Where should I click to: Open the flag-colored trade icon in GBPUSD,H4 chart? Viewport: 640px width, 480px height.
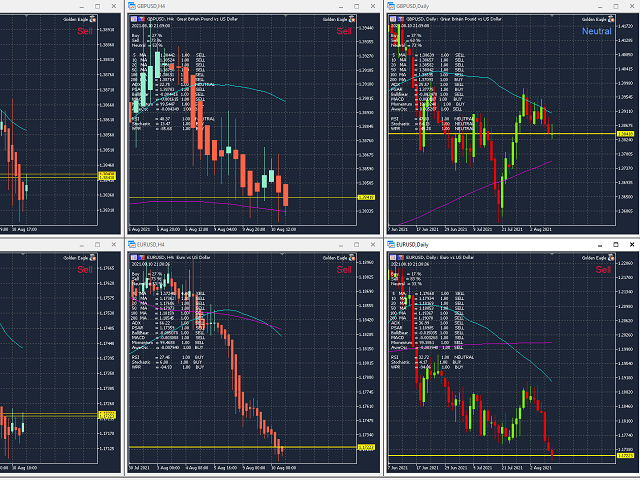coord(141,19)
